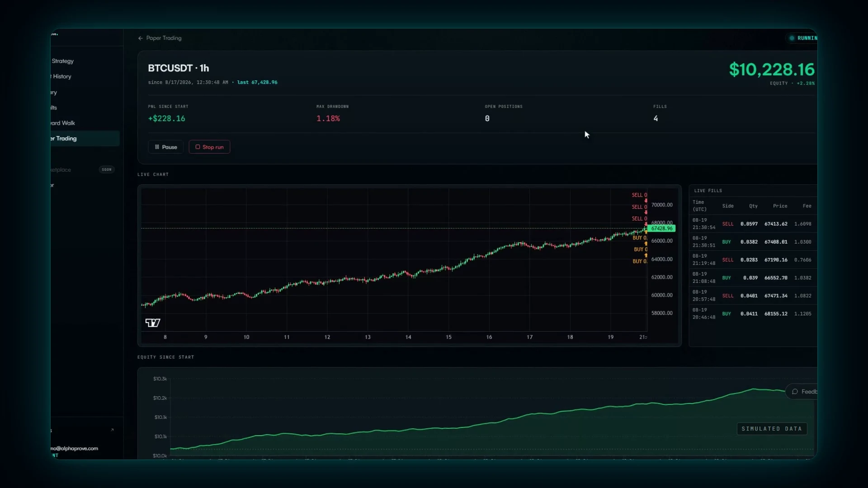The image size is (868, 488).
Task: Click the back arrow beside Paper Trading
Action: 140,38
